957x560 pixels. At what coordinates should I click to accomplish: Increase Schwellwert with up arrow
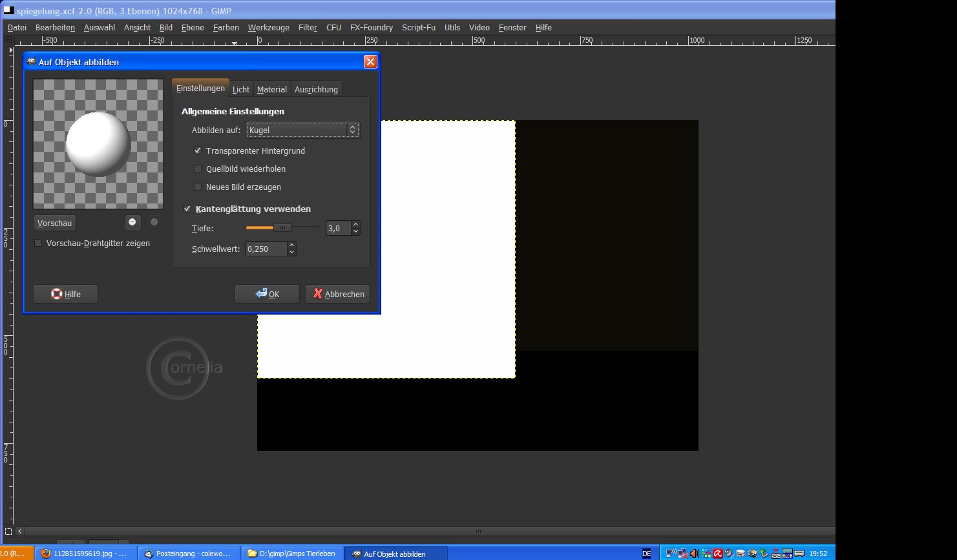point(291,245)
